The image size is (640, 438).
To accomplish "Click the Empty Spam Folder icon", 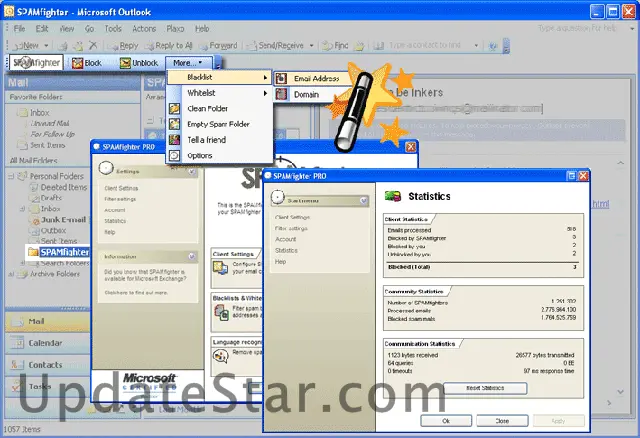I will [x=174, y=124].
